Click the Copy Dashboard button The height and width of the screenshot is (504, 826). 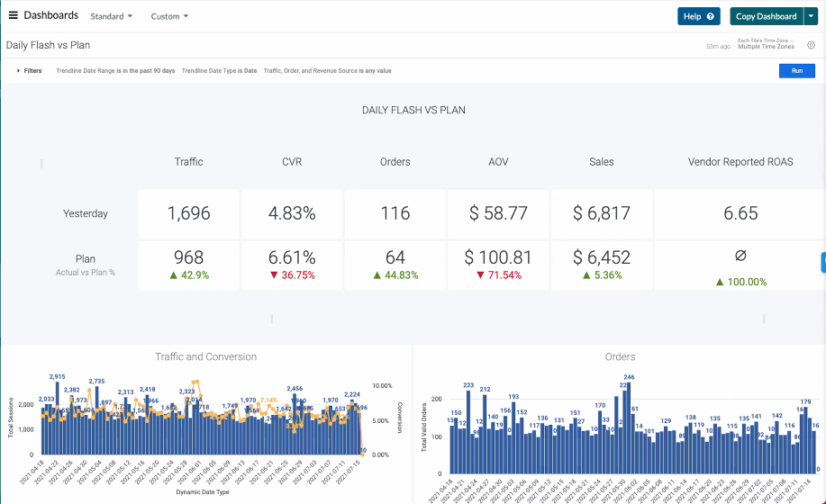coord(766,16)
